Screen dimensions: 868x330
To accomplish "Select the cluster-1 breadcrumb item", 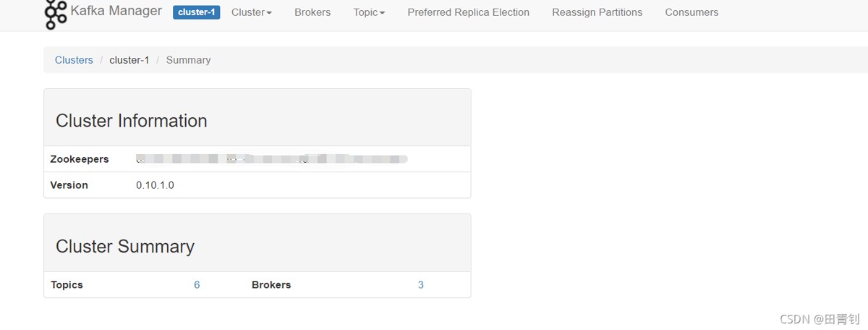I will [x=129, y=60].
